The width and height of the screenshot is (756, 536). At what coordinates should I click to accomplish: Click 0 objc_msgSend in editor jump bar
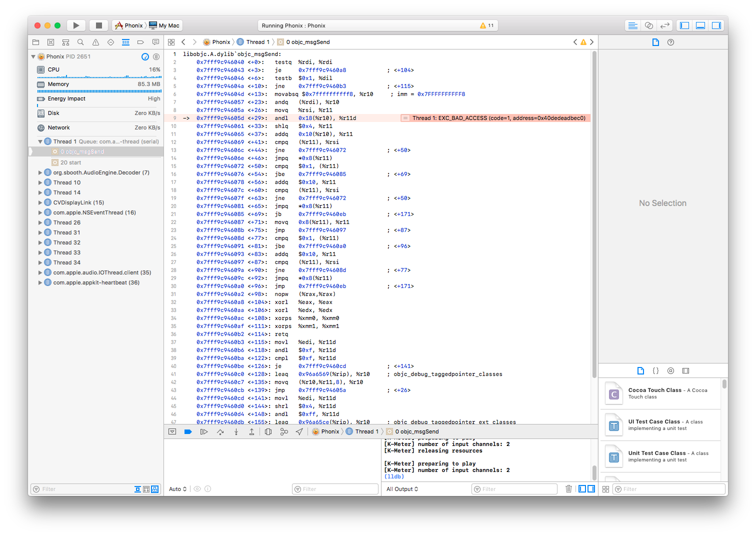303,42
